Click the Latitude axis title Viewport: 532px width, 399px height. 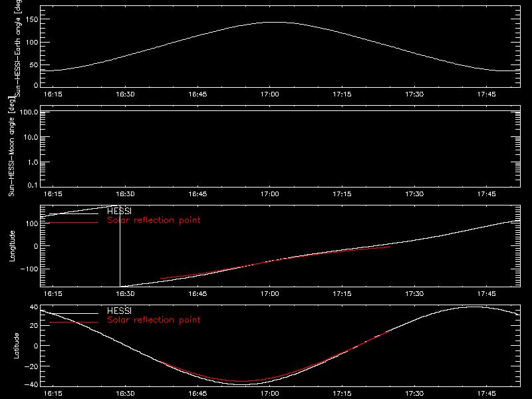16,346
